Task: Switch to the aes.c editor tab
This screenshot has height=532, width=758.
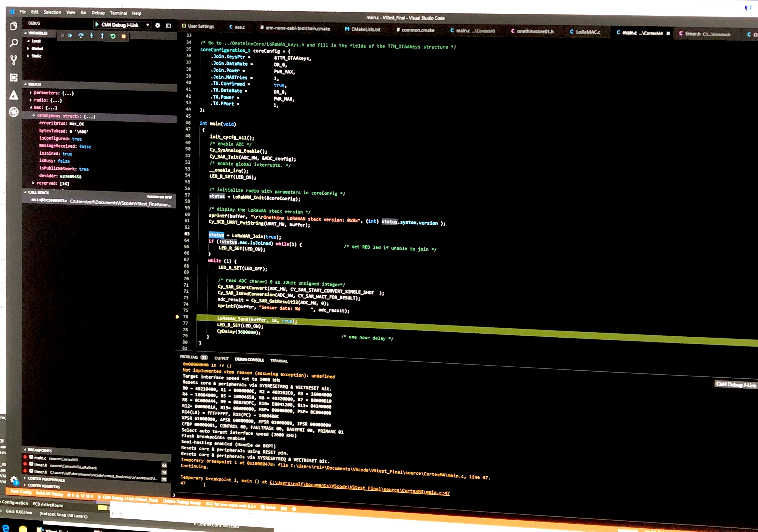Action: [x=237, y=27]
